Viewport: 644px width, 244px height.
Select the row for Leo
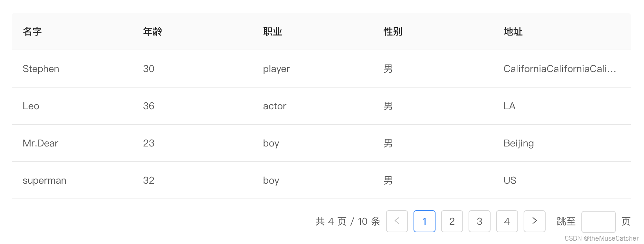[31, 106]
